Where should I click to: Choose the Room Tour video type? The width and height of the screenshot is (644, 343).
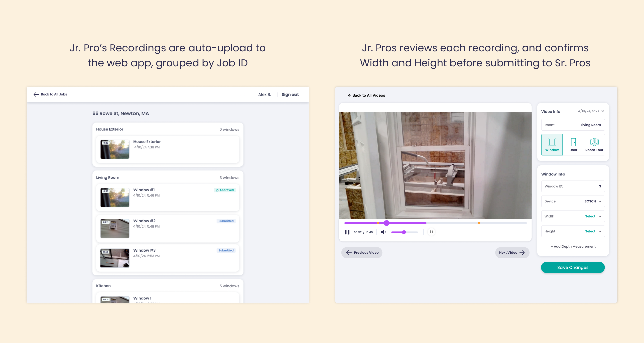click(594, 145)
